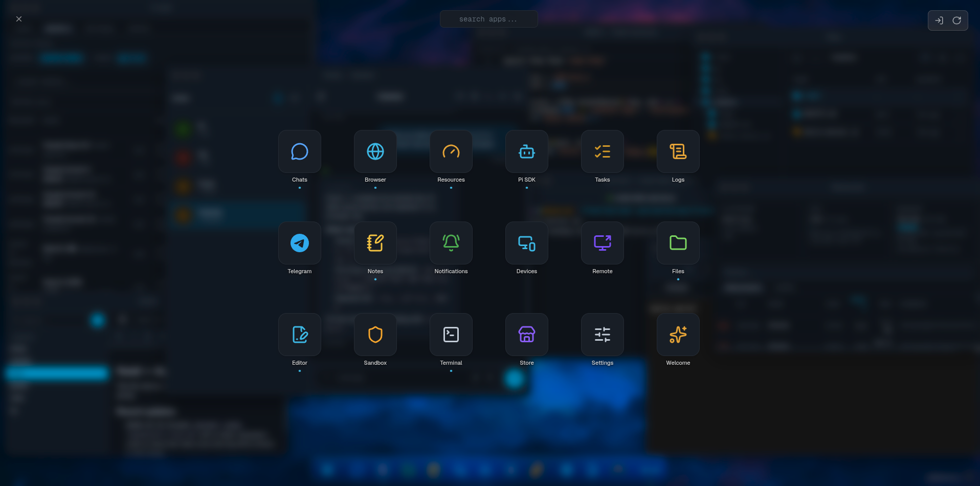The height and width of the screenshot is (486, 980).
Task: Open the Notifications bell app
Action: point(451,243)
